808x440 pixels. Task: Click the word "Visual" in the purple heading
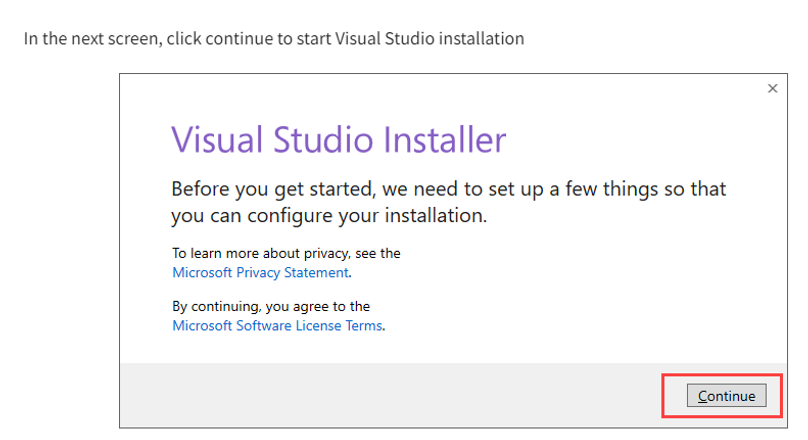215,139
